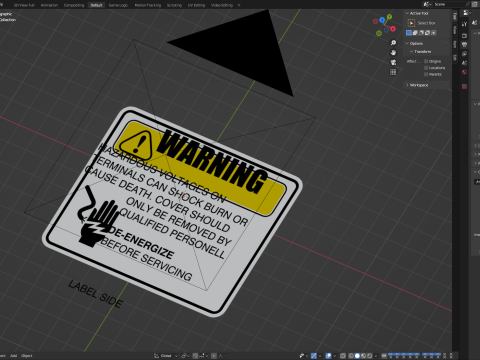Viewport: 480px width, 360px height.
Task: Add a new workspace with the plus button
Action: pyautogui.click(x=239, y=5)
